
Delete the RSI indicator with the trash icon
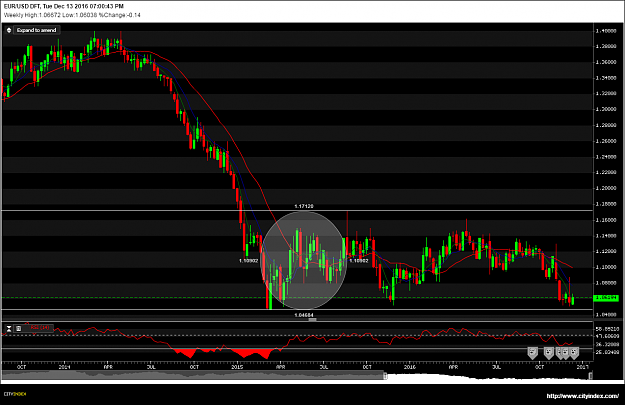point(18,328)
